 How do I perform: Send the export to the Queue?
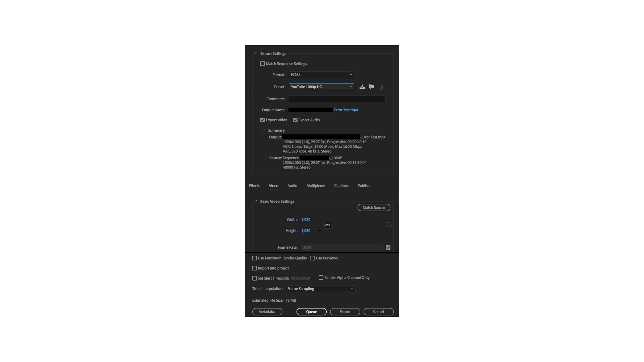click(311, 311)
